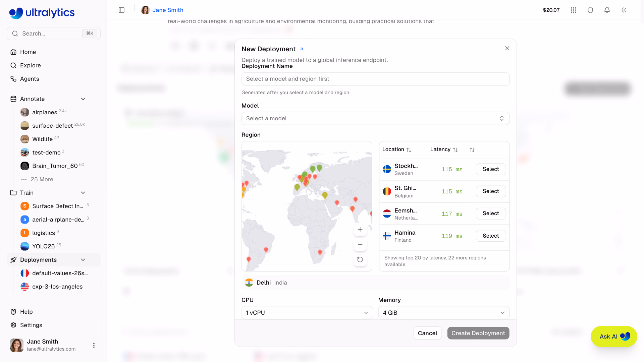Toggle light theme sun icon

tap(624, 10)
